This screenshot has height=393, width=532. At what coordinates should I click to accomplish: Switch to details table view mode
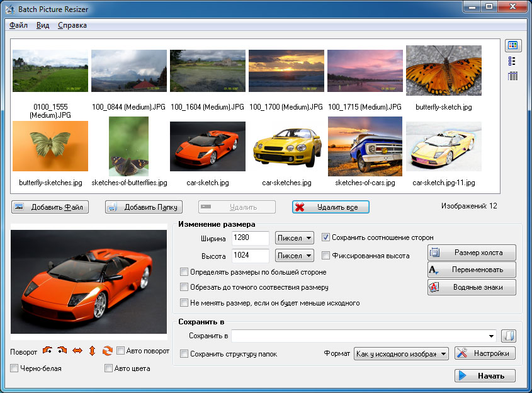point(512,76)
